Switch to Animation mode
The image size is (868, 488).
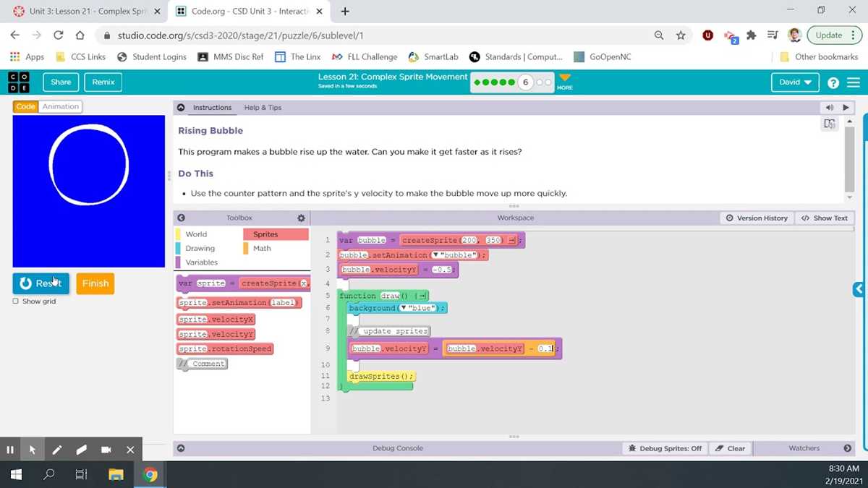click(x=60, y=106)
